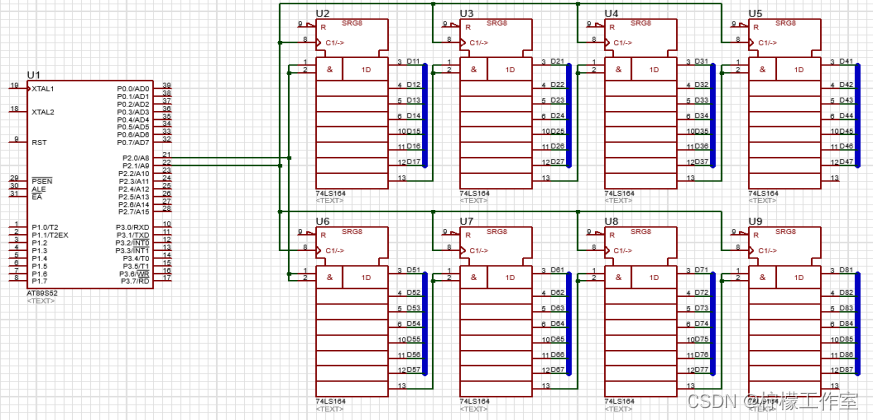This screenshot has height=420, width=873.
Task: Select the blue bus beside U2 outputs
Action: click(425, 115)
